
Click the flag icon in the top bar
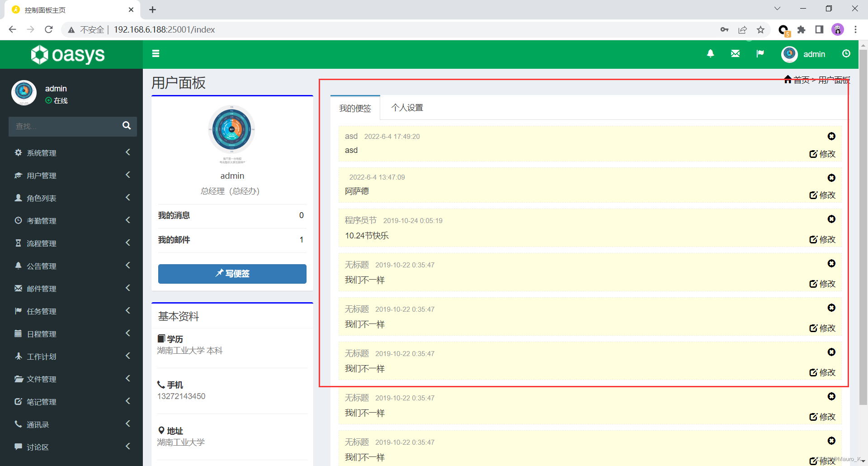click(760, 53)
